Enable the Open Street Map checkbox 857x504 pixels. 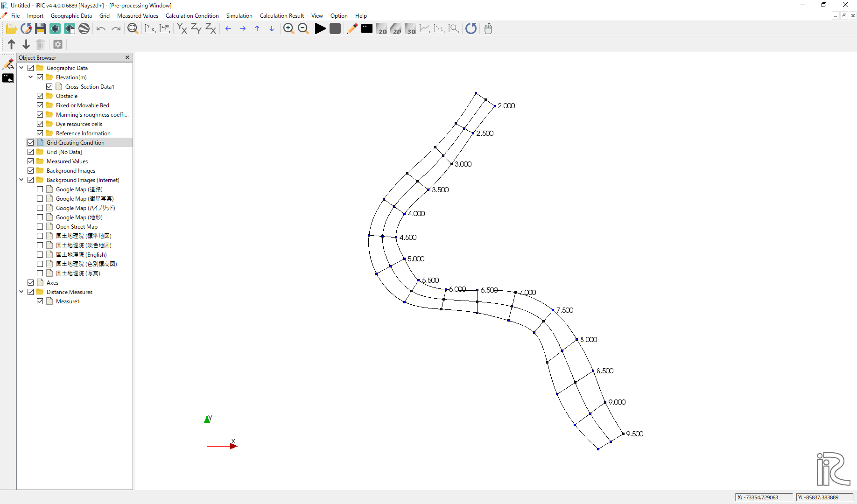[40, 227]
